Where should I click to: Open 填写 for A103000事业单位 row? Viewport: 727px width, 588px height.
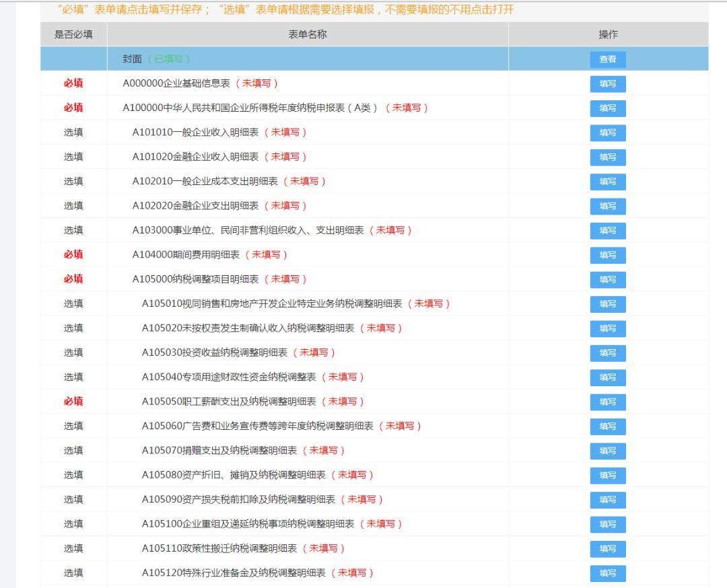608,231
